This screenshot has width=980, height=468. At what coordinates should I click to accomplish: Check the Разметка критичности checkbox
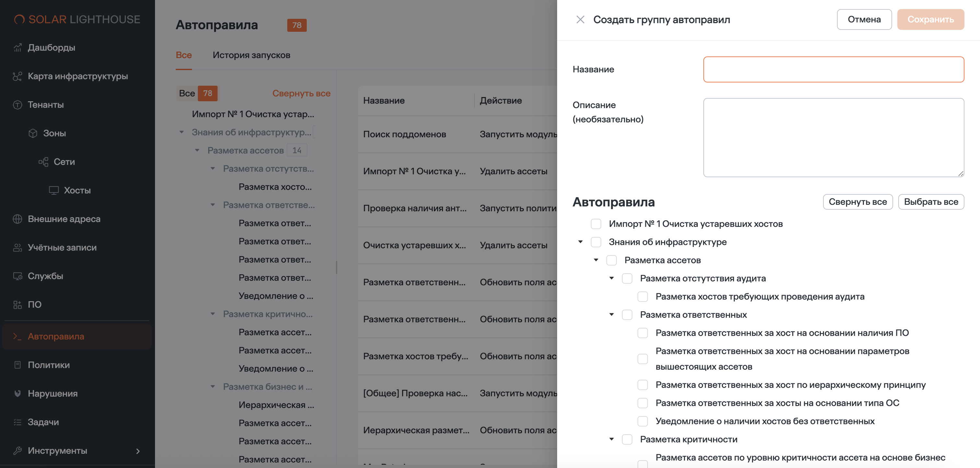(627, 439)
